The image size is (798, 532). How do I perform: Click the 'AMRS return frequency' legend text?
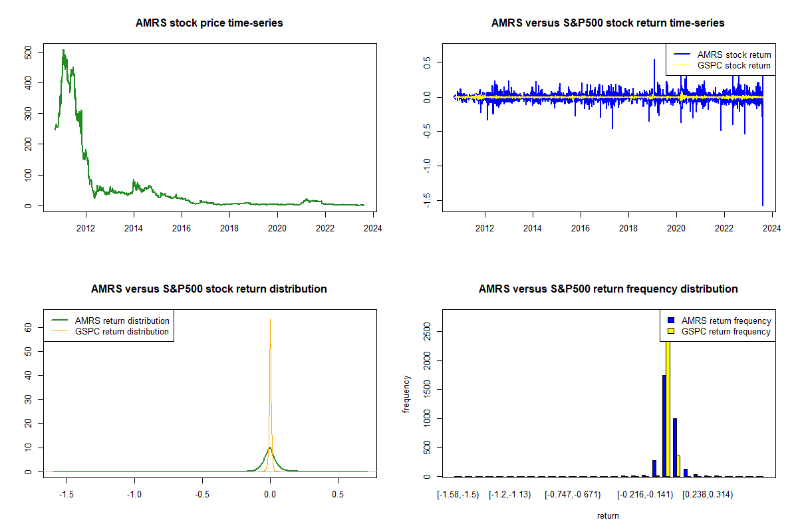pyautogui.click(x=726, y=321)
